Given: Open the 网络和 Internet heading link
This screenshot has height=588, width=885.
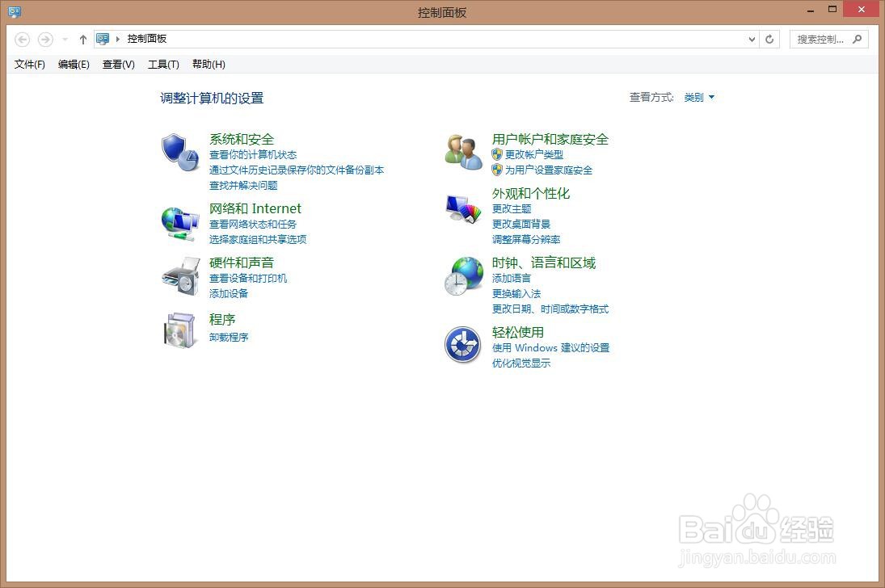Looking at the screenshot, I should (255, 208).
